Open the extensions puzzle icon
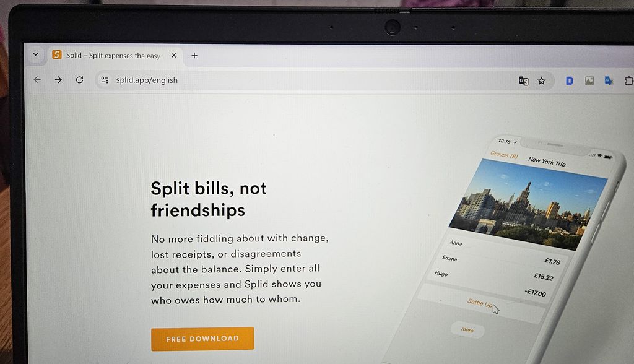Screen dimensions: 634x364 coord(628,81)
